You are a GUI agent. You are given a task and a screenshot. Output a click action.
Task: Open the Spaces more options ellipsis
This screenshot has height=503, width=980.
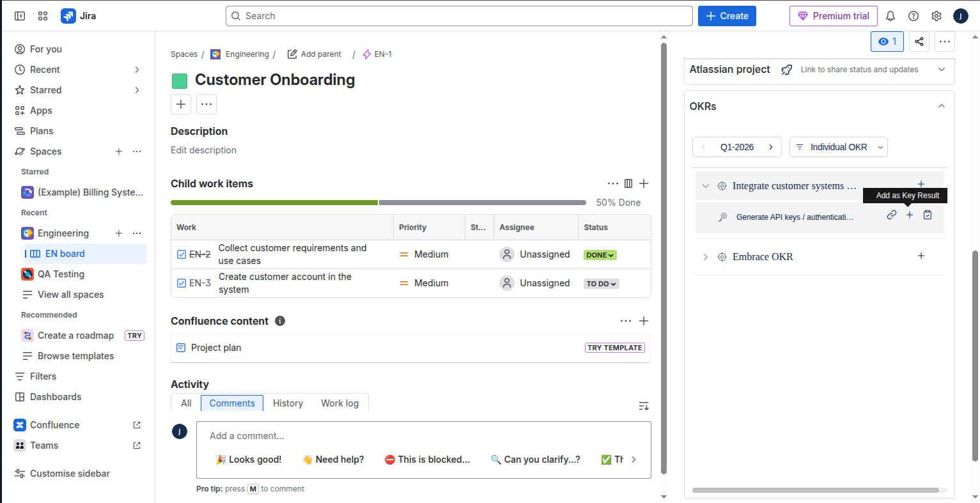coord(137,151)
